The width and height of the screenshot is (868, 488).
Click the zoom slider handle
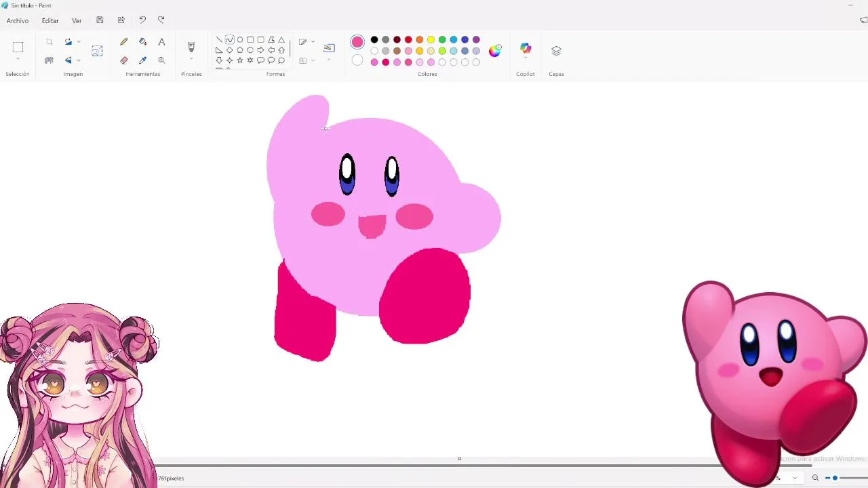click(835, 478)
